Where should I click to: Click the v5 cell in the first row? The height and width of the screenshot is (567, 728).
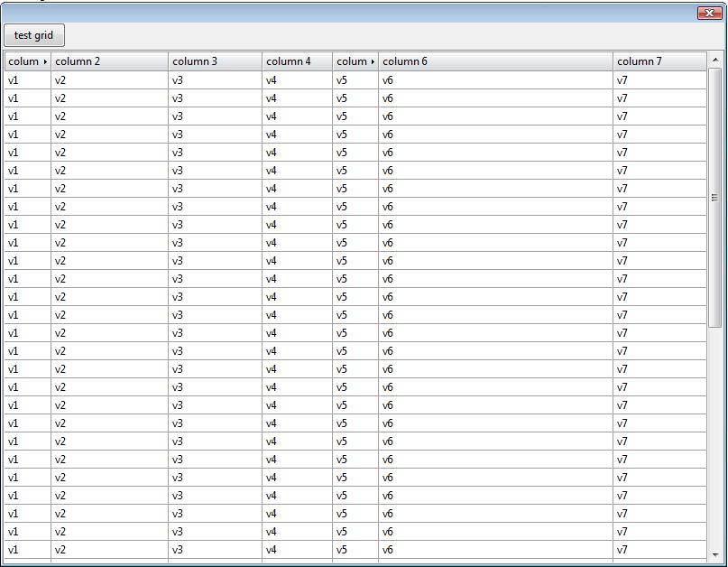pos(355,80)
